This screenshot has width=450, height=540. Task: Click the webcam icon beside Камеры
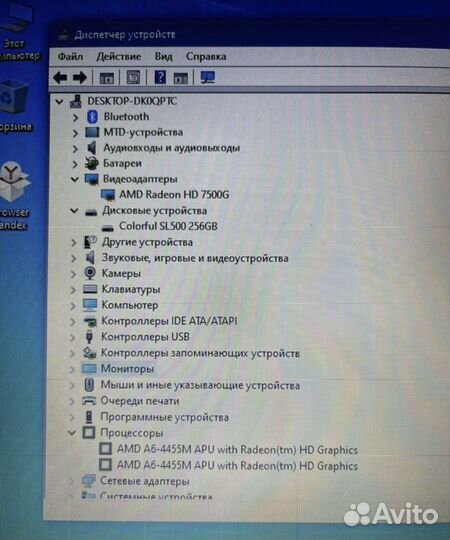(x=90, y=273)
